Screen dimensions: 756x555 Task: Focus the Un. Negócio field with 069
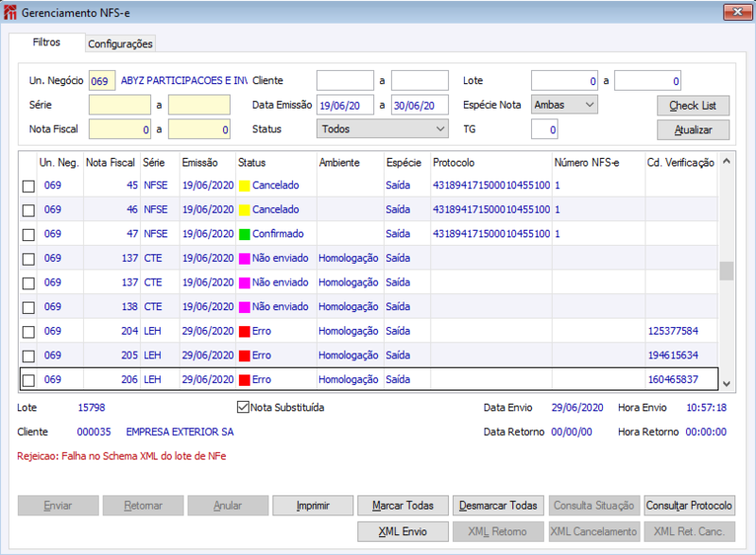pos(102,80)
